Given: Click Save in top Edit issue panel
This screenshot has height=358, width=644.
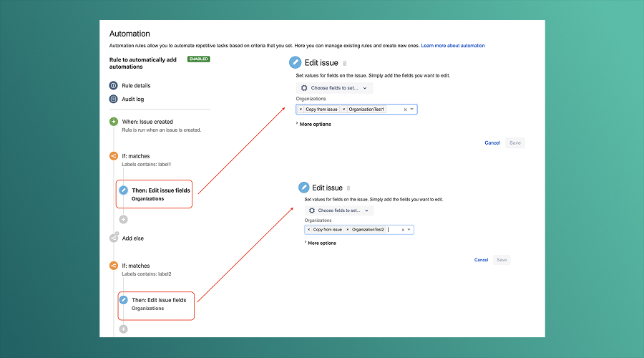Looking at the screenshot, I should pos(515,143).
